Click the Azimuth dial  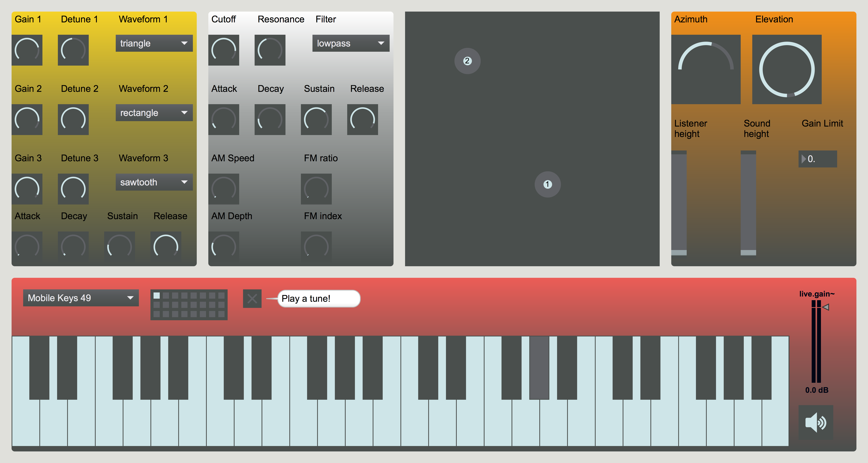click(706, 69)
